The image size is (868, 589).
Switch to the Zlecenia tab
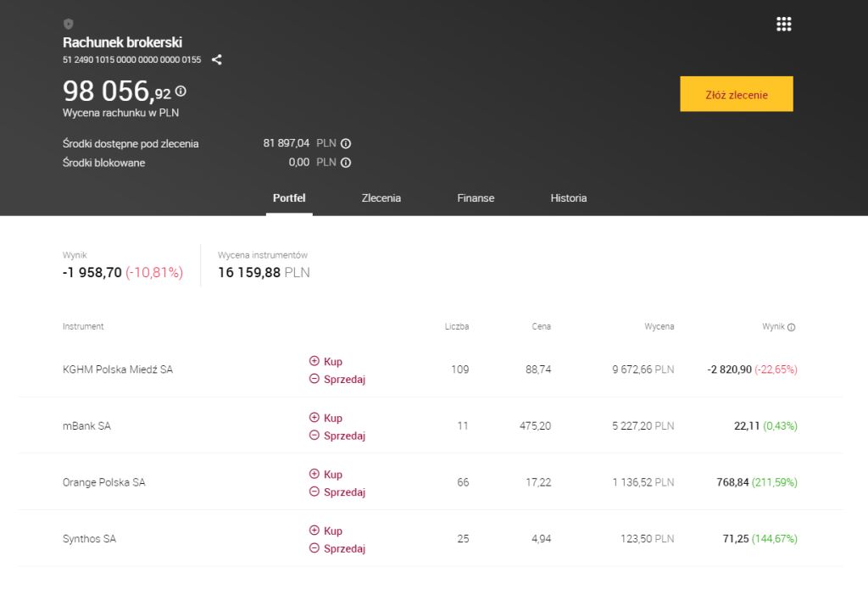pos(381,198)
